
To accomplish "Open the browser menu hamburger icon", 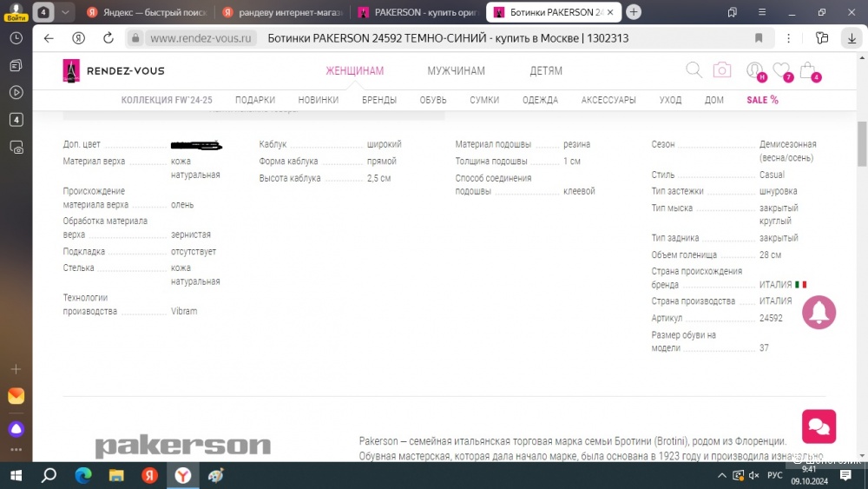I will [762, 11].
